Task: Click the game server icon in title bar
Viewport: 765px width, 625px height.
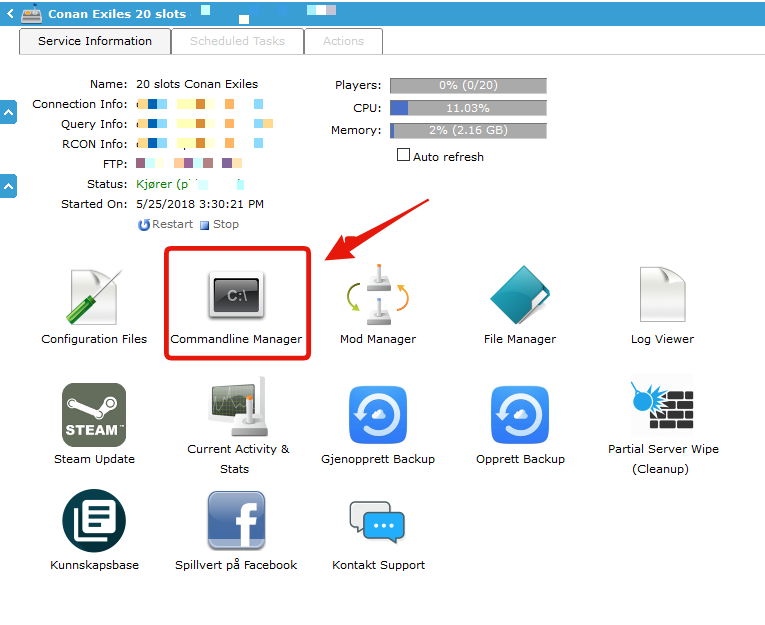Action: (x=32, y=14)
